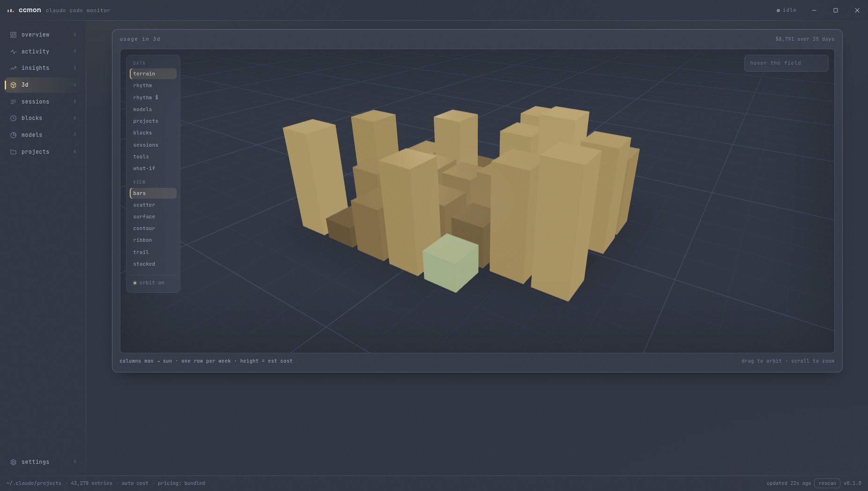Switch view to bars
Screen dimensions: 868x491
[x=153, y=193]
